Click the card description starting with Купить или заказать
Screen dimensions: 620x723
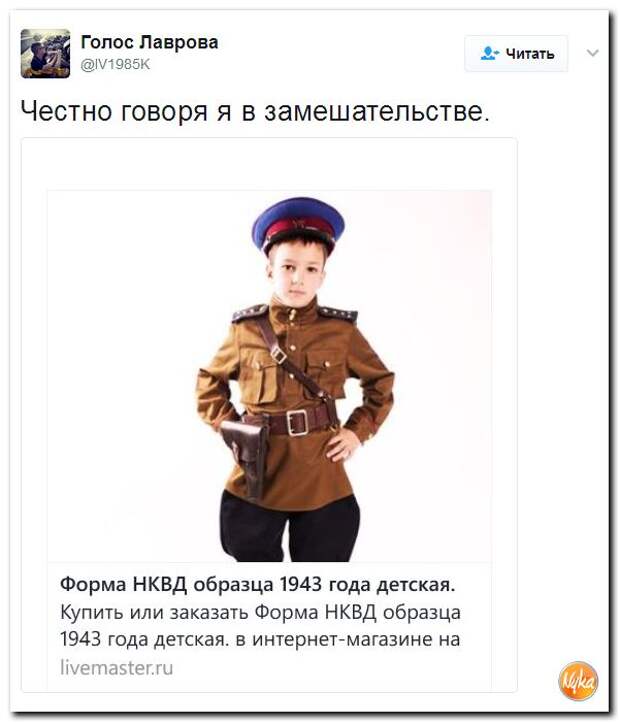pos(260,626)
